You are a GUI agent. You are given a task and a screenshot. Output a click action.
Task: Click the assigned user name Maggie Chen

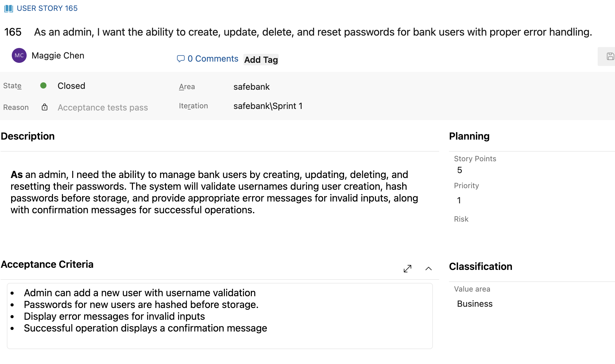[x=58, y=55]
